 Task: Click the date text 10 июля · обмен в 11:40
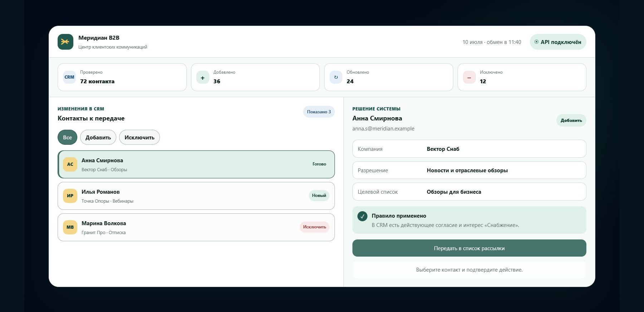492,42
